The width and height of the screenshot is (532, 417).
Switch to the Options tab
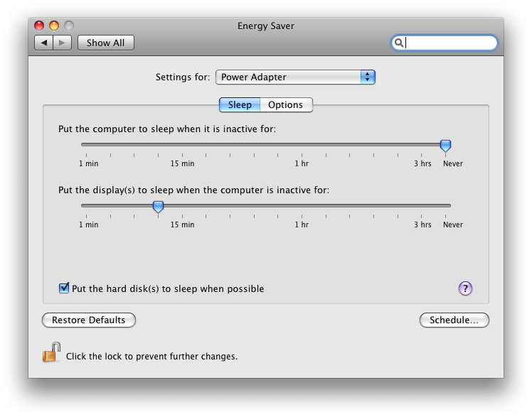pyautogui.click(x=286, y=105)
